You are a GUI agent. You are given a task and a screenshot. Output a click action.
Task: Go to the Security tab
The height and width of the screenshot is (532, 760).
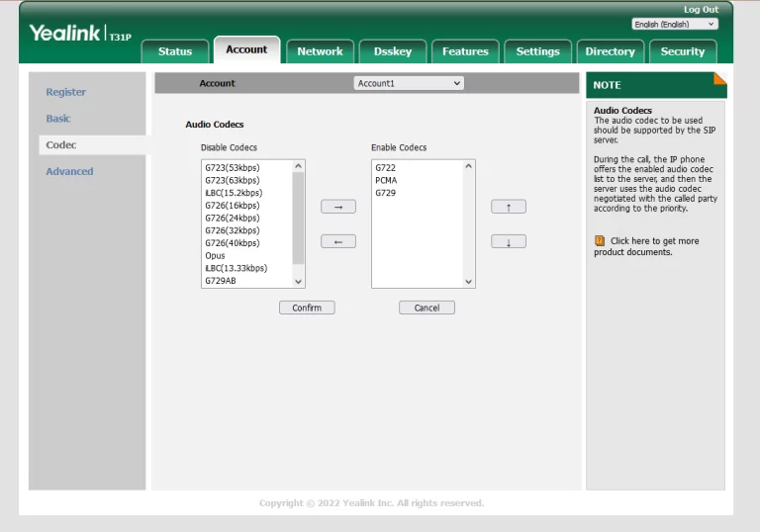pos(683,51)
